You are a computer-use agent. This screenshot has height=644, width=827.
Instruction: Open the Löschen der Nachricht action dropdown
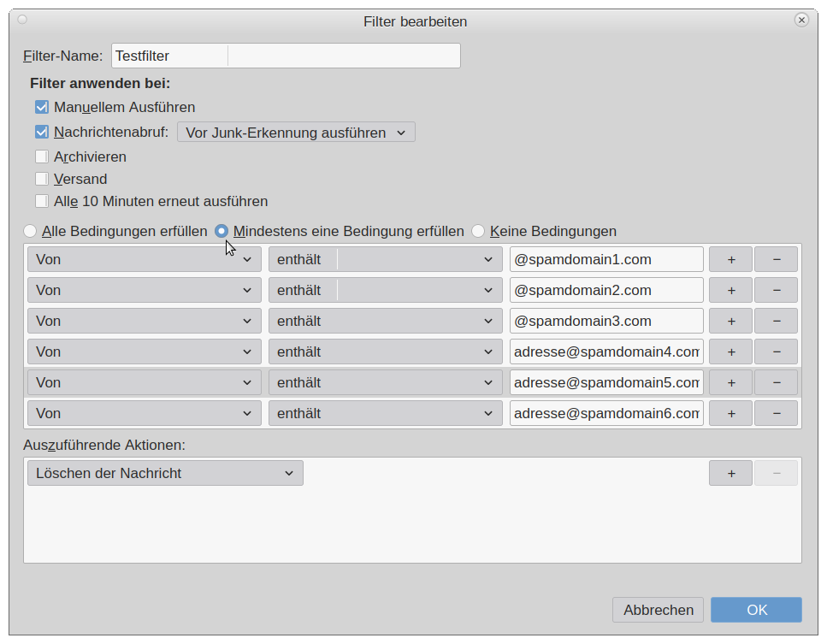click(x=165, y=473)
